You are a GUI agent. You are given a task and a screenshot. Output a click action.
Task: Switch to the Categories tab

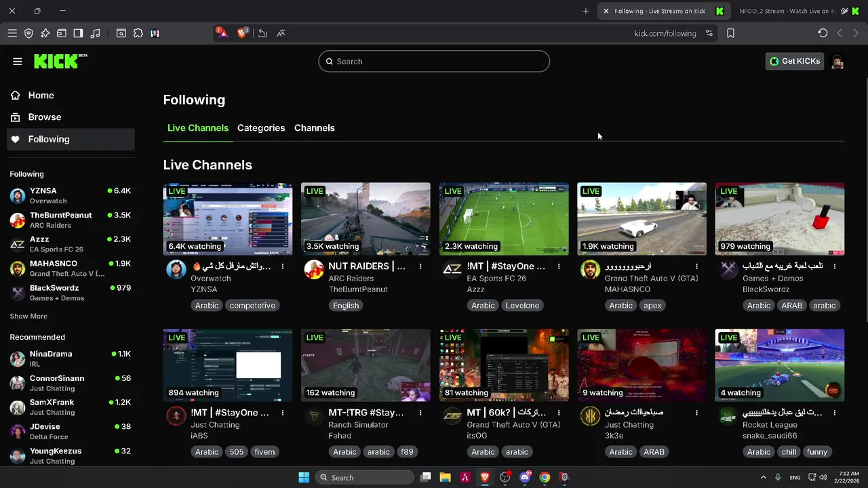261,128
